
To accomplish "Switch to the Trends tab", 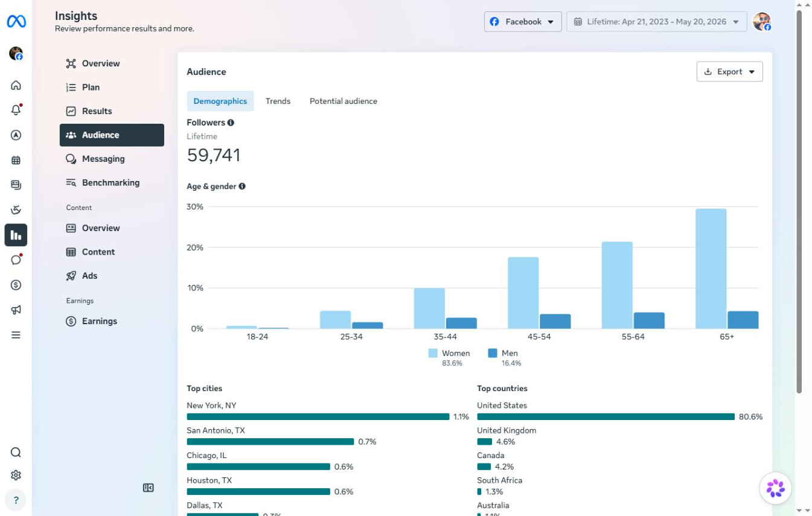I will click(278, 101).
